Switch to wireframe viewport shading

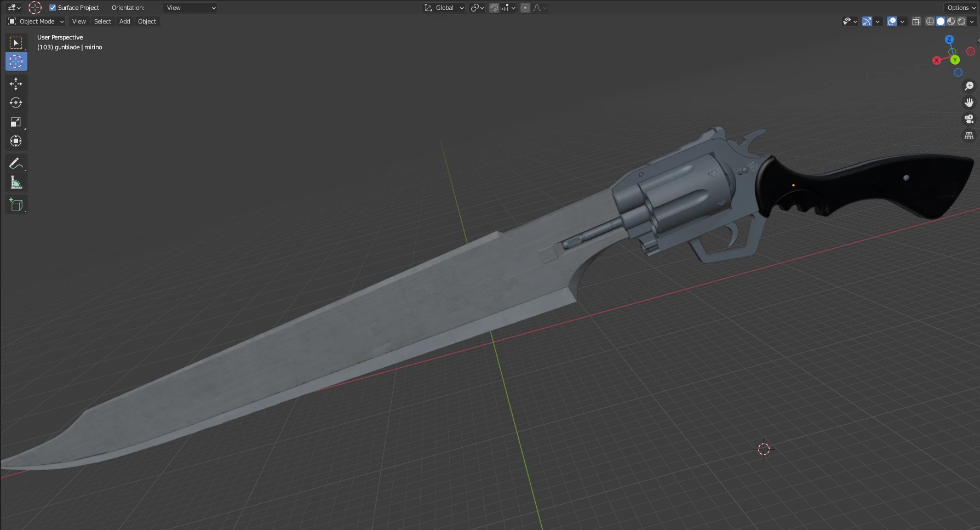pyautogui.click(x=930, y=21)
